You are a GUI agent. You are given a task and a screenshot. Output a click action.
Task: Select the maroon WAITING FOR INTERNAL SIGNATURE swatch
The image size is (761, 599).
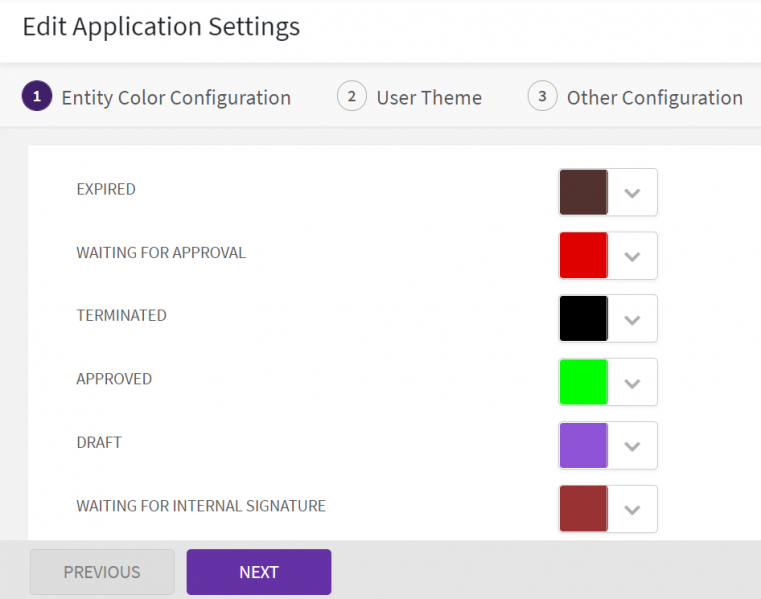pyautogui.click(x=584, y=509)
